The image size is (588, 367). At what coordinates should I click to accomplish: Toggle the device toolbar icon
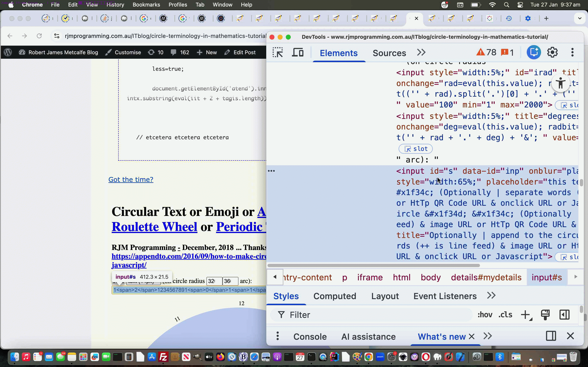pyautogui.click(x=298, y=52)
